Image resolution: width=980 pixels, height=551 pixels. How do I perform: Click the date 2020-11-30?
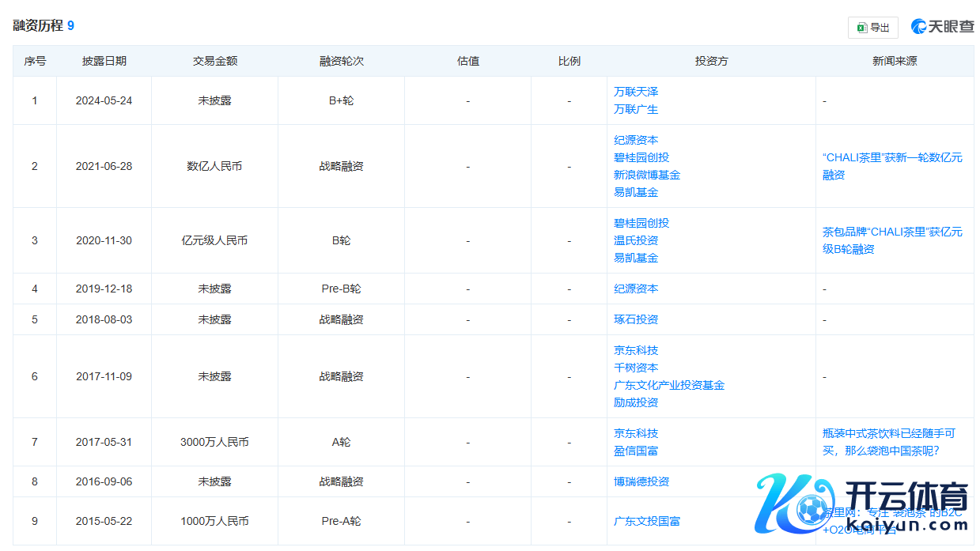pyautogui.click(x=104, y=240)
